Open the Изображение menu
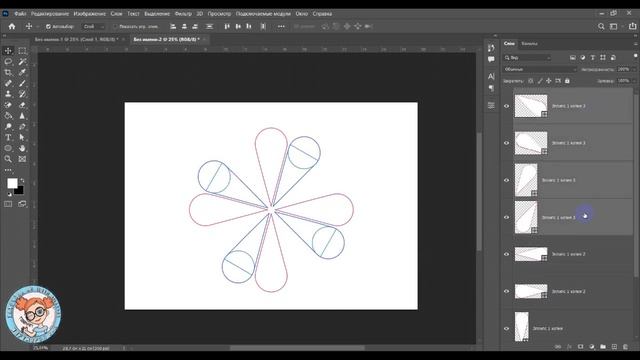This screenshot has height=360, width=640. tap(89, 13)
